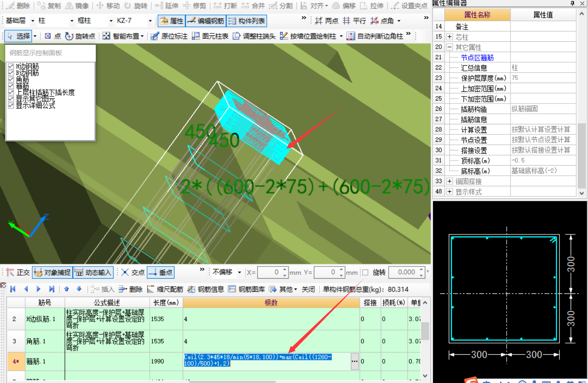This screenshot has height=383, width=588.
Task: Toggle the 属性 (properties) panel button
Action: 171,21
